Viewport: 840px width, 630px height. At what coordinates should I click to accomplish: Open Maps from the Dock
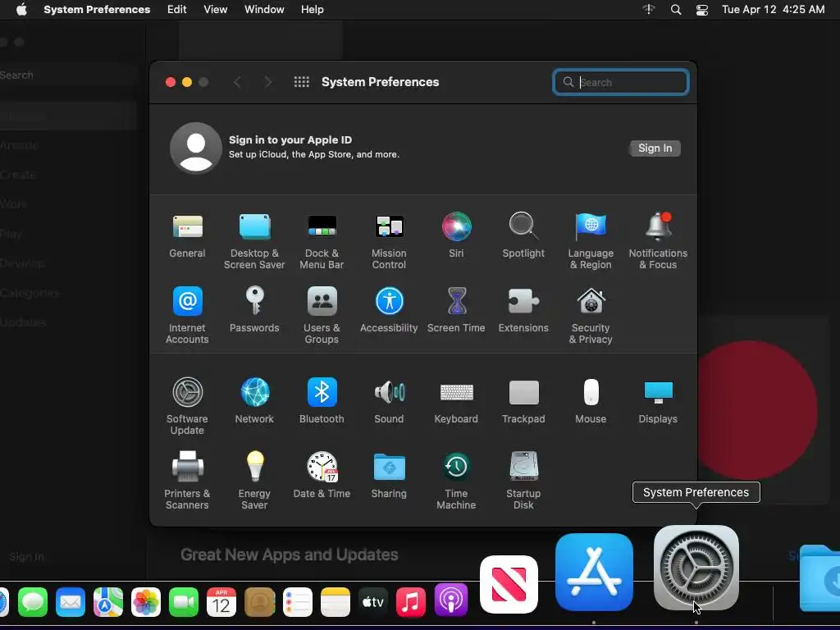(108, 602)
